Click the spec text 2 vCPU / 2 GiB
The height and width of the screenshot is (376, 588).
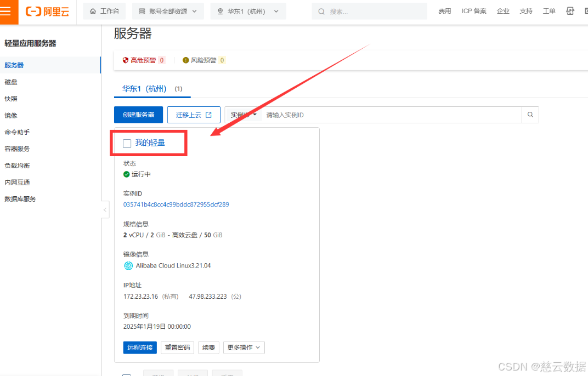coord(144,235)
